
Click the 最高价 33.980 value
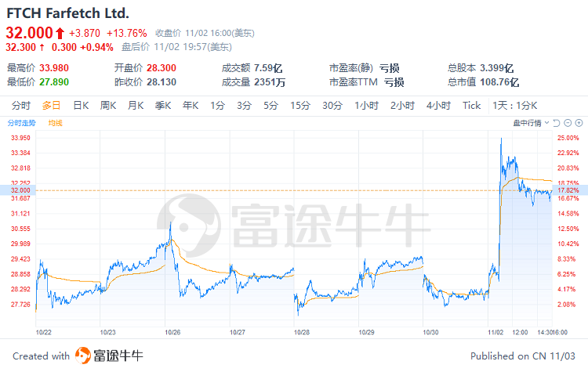[x=54, y=68]
